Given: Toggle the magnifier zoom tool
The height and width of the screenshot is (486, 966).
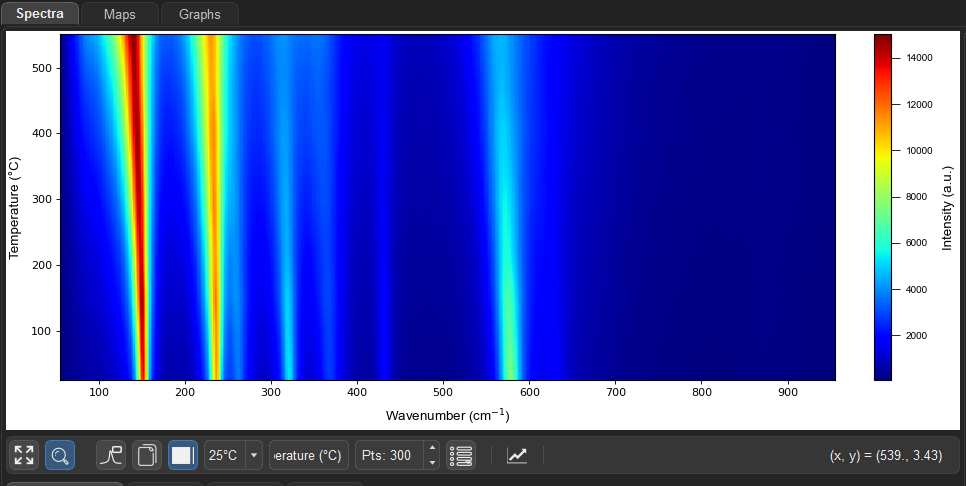Looking at the screenshot, I should click(x=60, y=455).
